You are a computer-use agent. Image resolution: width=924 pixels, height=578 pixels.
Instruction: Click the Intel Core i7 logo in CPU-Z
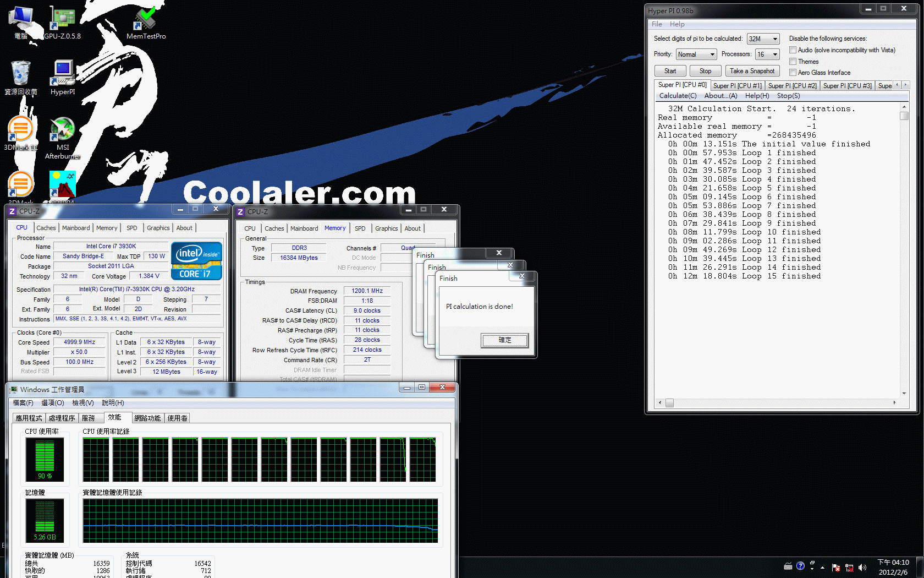[196, 261]
